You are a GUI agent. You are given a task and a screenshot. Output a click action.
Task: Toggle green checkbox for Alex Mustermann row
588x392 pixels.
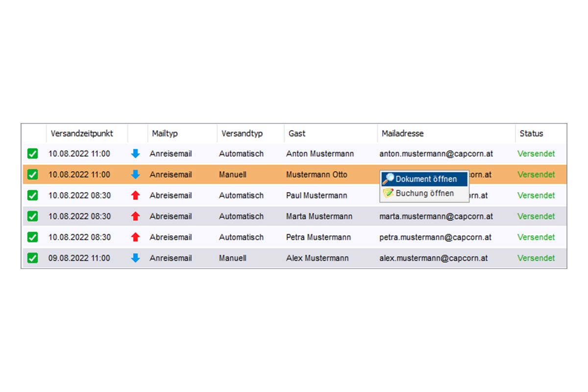tap(32, 258)
